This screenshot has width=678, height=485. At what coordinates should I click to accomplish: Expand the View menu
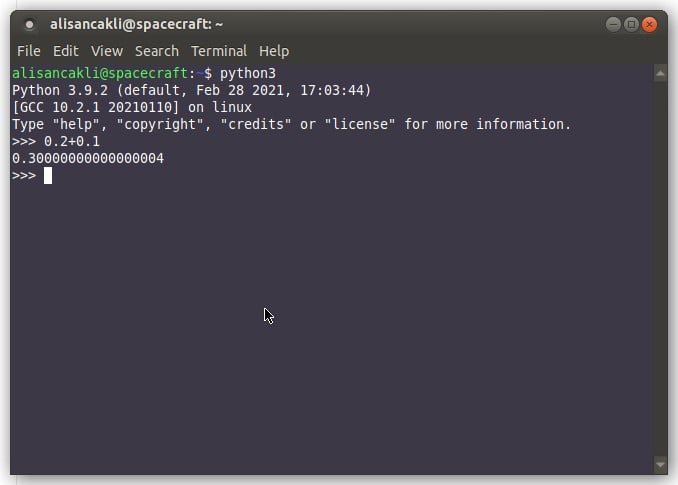point(107,51)
